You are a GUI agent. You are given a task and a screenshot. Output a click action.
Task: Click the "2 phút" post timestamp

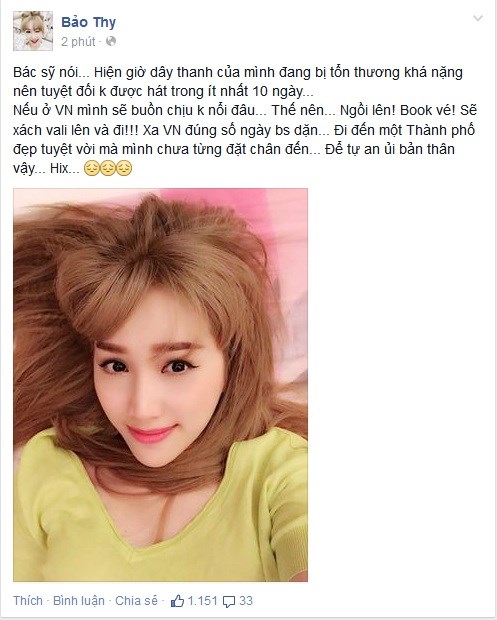(78, 42)
